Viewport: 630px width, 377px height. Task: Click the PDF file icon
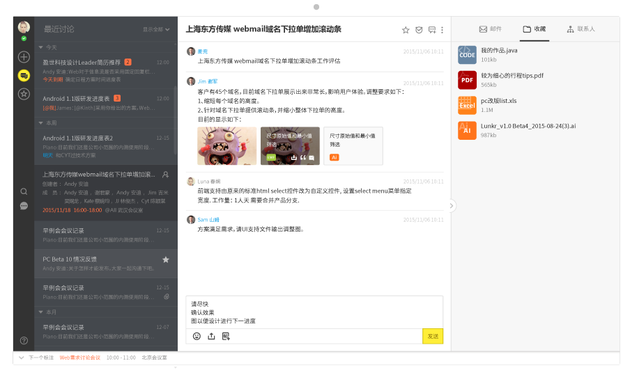pos(467,80)
